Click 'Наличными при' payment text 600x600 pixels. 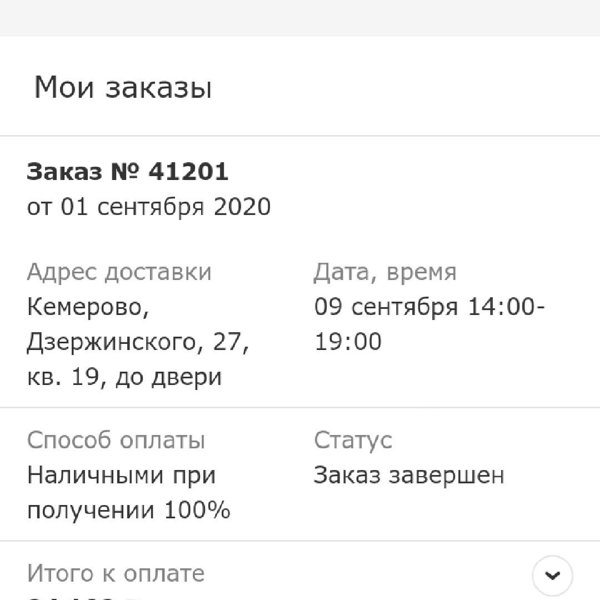tap(121, 476)
